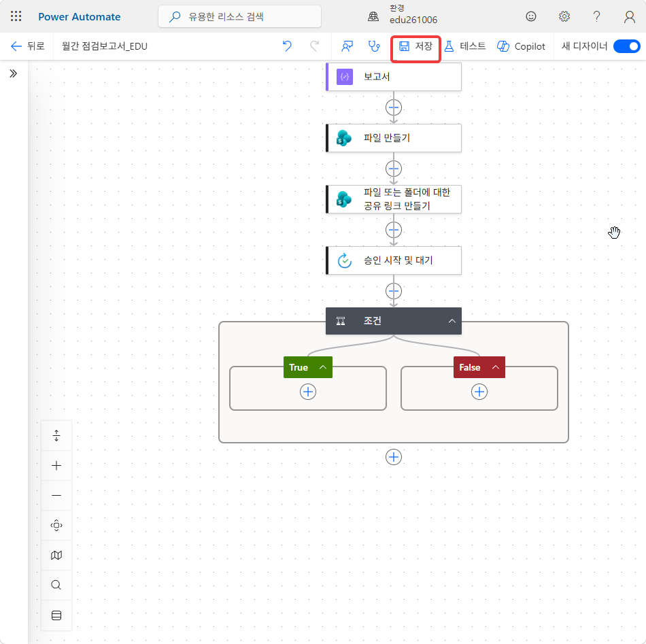Open the 환경 edu261006 environment picker
Viewport: 646px width, 644px height.
[x=403, y=14]
